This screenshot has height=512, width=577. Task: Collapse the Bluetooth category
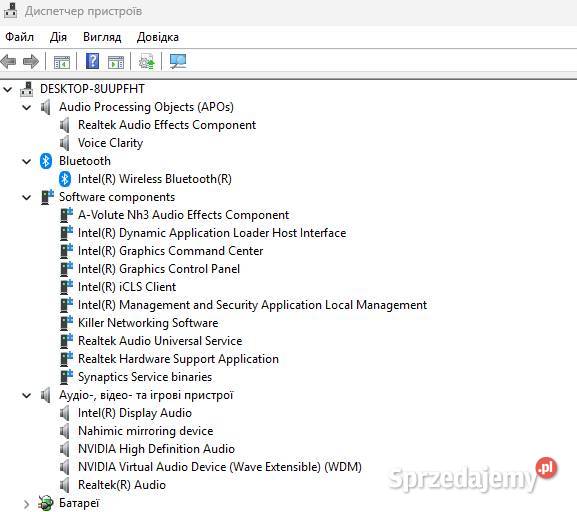[x=27, y=161]
